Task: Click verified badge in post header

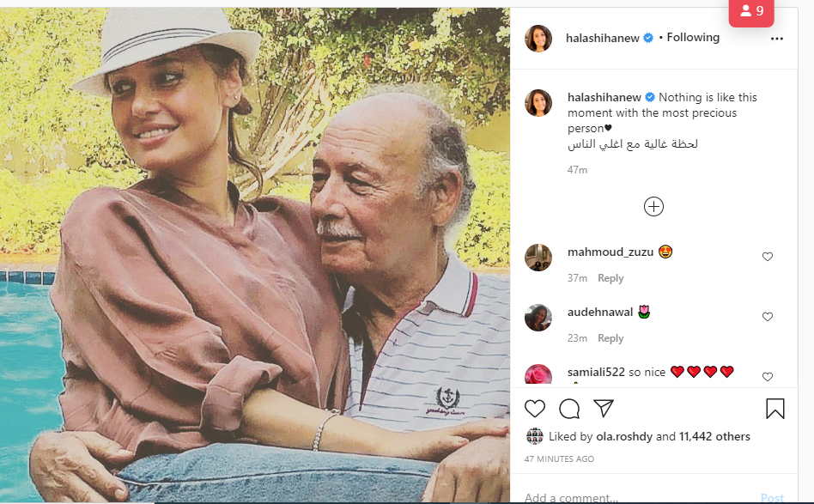Action: click(x=649, y=38)
